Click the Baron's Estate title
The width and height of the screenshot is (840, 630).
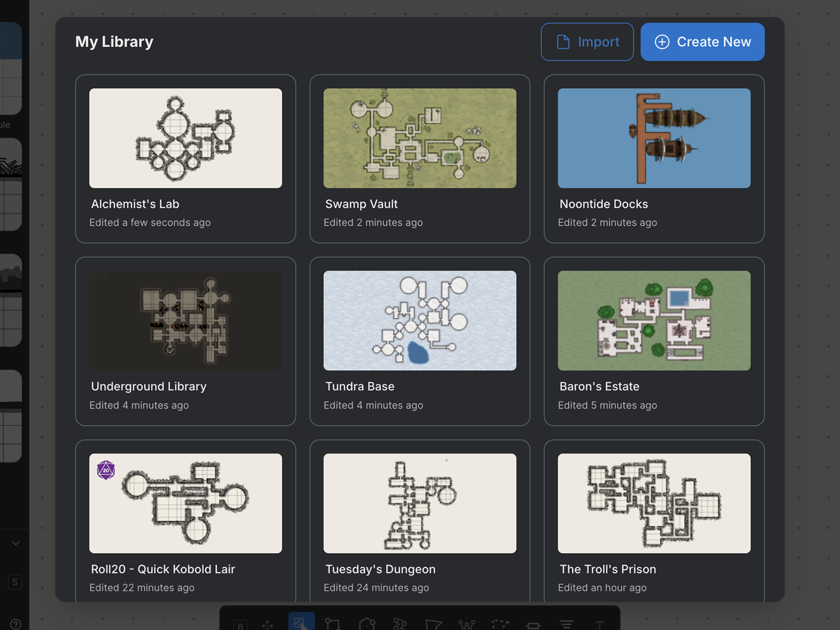tap(599, 386)
